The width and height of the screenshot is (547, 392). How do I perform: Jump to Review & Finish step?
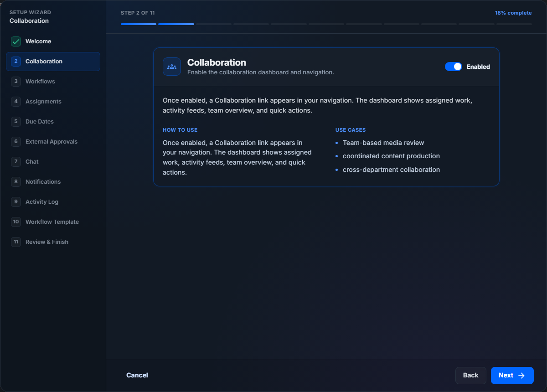[x=53, y=242]
